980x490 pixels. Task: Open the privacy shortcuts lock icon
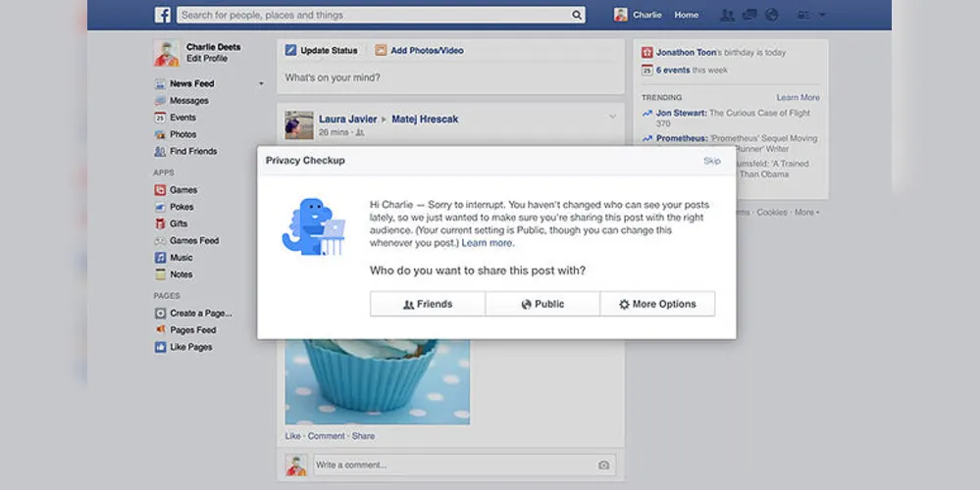803,15
